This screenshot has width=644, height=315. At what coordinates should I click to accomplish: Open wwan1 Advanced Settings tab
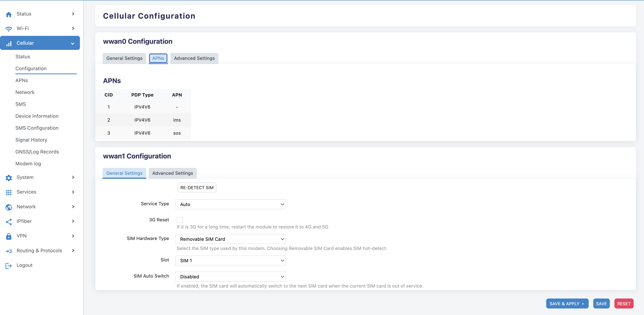[173, 173]
